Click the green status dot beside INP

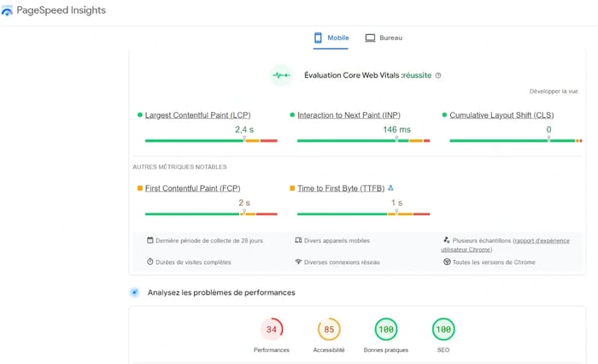[292, 114]
